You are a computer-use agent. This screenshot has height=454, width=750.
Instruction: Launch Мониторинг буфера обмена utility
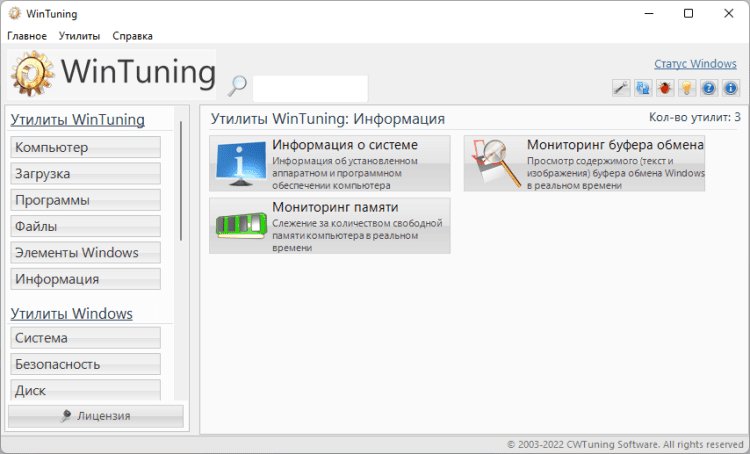coord(584,163)
